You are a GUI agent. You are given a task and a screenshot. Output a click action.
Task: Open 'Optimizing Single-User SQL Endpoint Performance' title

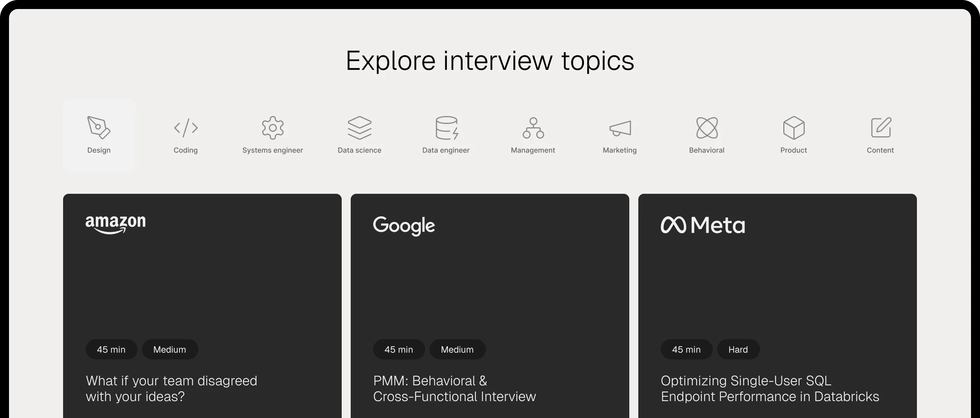pos(770,388)
